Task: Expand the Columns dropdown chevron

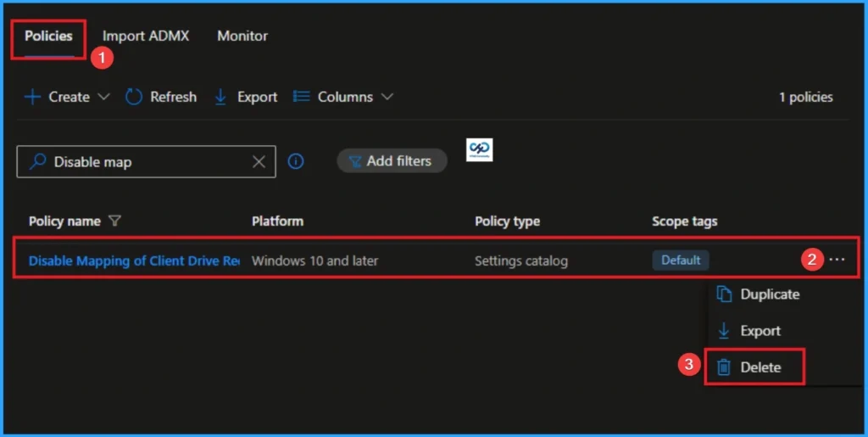Action: pos(387,97)
